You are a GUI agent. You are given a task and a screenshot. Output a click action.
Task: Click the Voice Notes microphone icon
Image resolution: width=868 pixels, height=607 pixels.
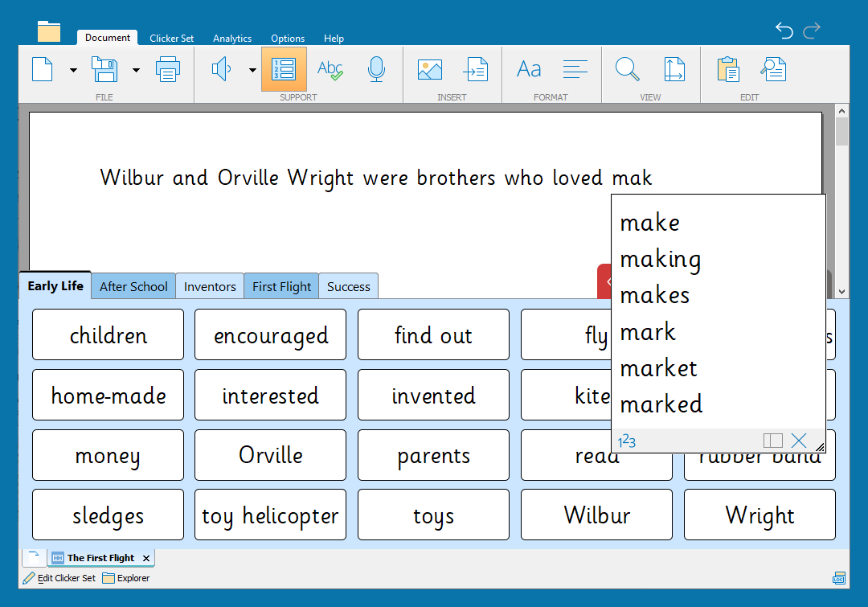click(x=376, y=69)
